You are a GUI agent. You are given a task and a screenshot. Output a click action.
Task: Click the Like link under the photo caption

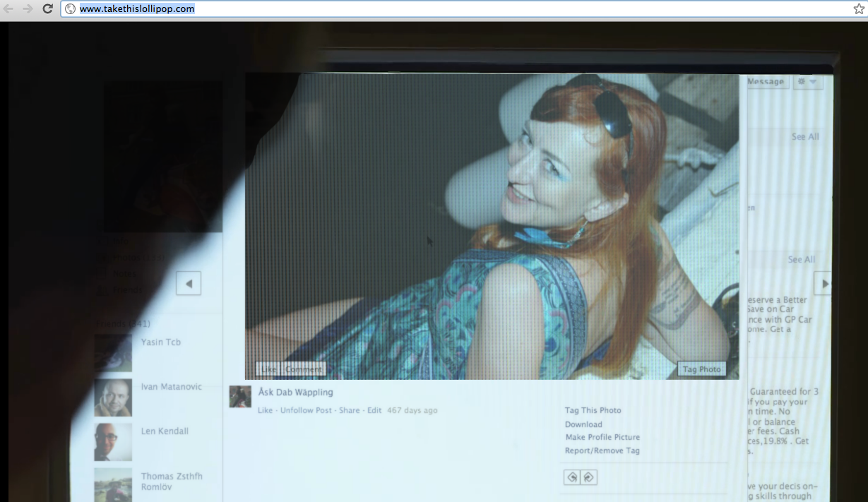(x=265, y=410)
